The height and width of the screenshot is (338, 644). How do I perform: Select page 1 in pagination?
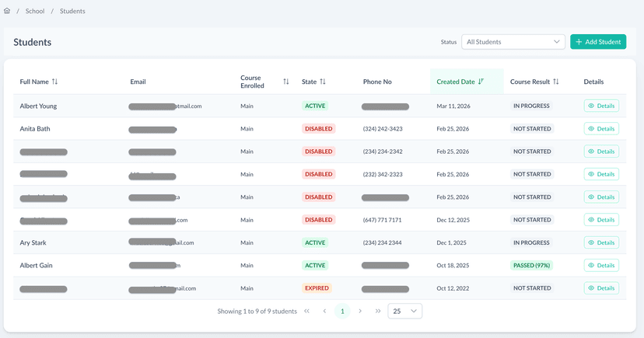click(x=342, y=312)
